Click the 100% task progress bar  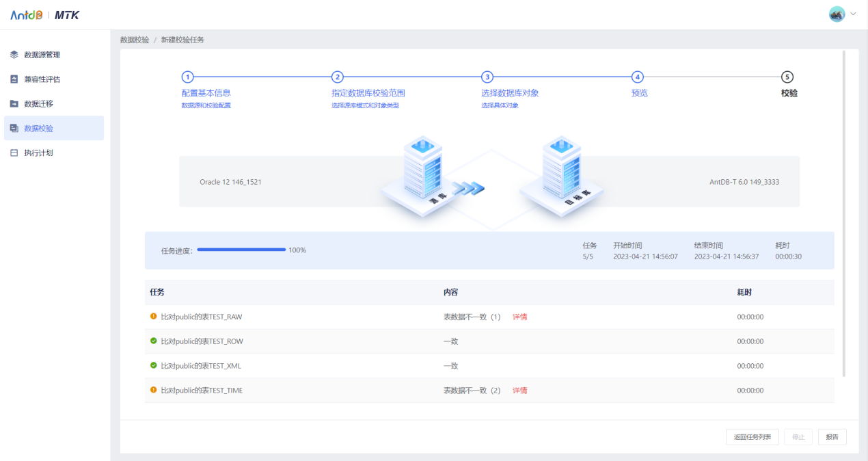241,250
